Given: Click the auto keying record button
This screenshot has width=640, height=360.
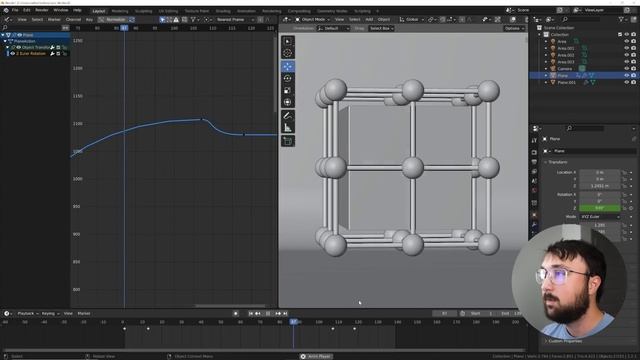Looking at the screenshot, I should coord(236,313).
